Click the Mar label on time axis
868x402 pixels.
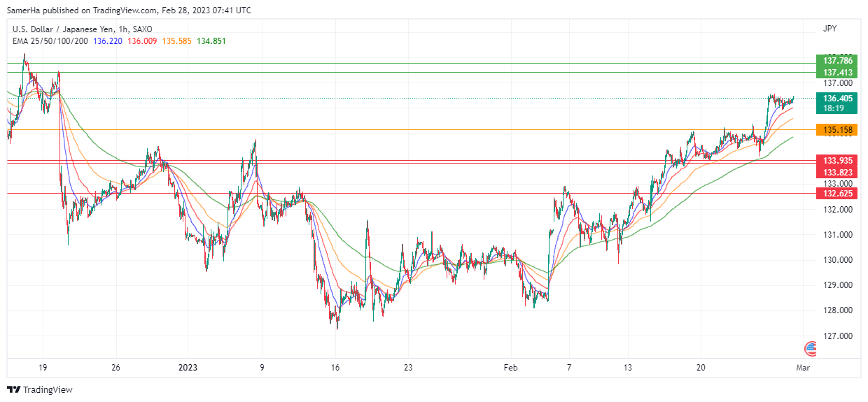tap(803, 367)
